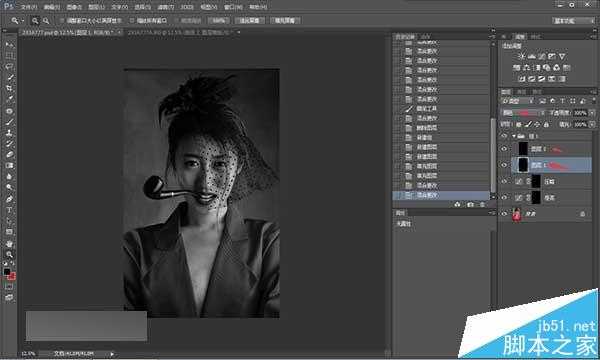
Task: Add an Invert adjustment
Action: (x=522, y=79)
